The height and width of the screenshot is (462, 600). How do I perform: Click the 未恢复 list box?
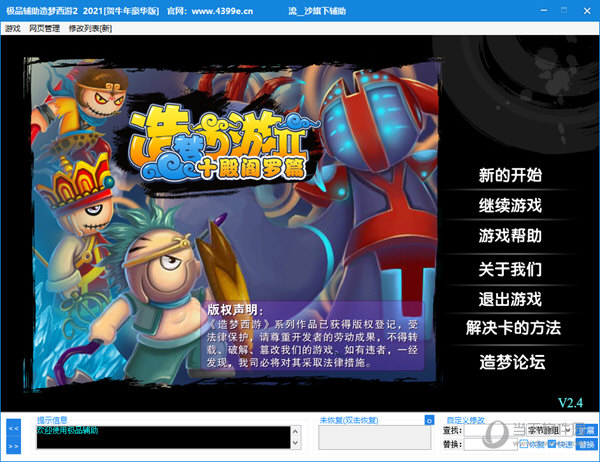pyautogui.click(x=375, y=438)
